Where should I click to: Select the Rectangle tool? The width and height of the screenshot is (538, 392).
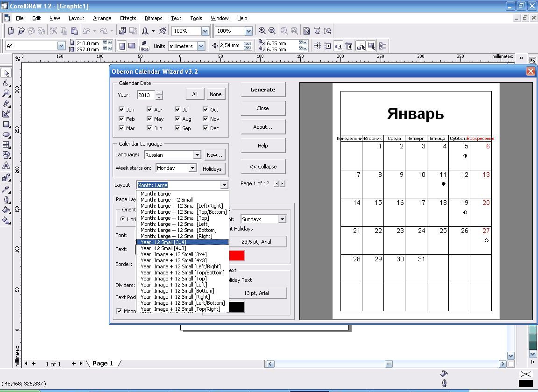[7, 123]
